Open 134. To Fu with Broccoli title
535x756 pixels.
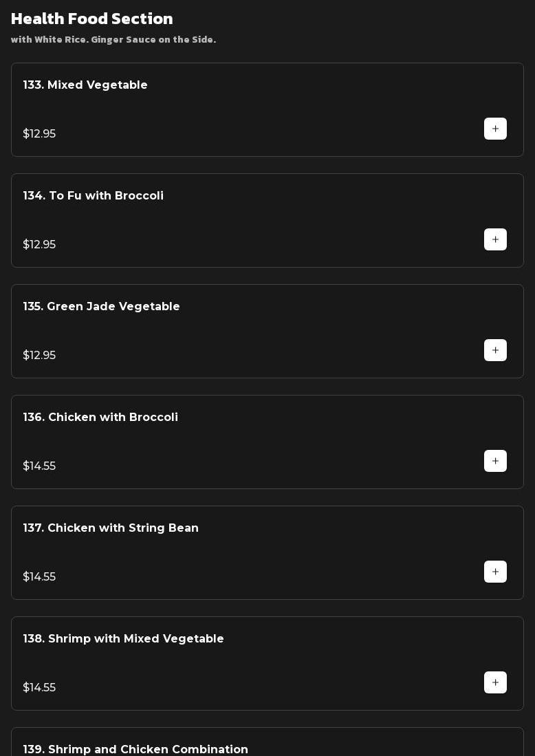point(94,195)
